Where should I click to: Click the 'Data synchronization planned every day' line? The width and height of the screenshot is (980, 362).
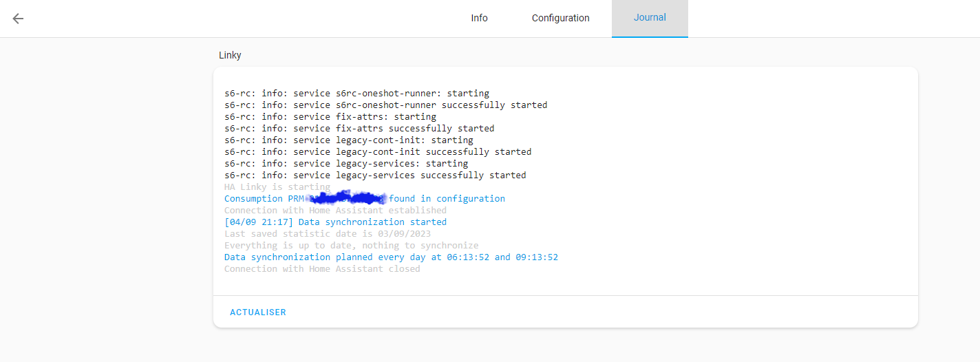click(x=391, y=257)
